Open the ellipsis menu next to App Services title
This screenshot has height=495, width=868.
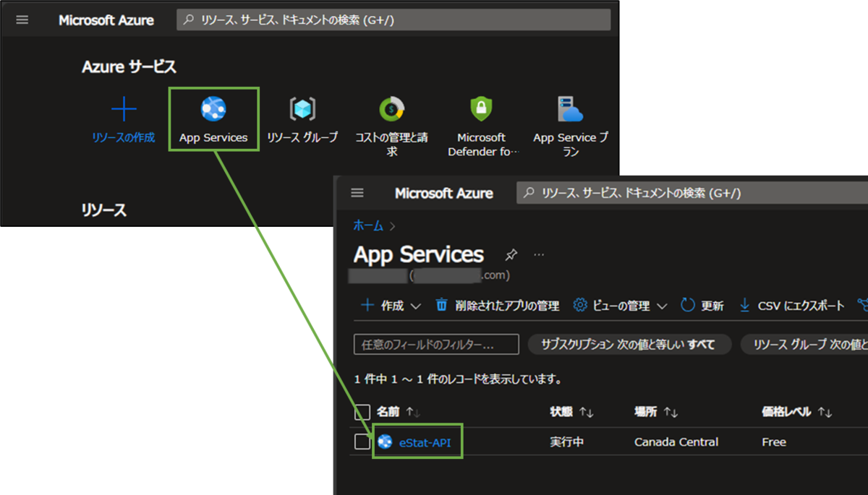pyautogui.click(x=538, y=254)
